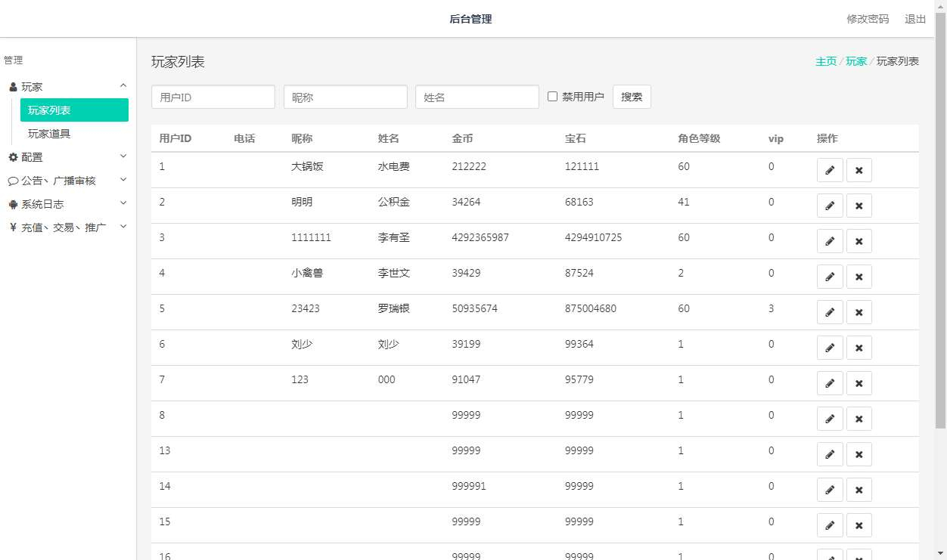Click 修改密码 link in header

868,19
